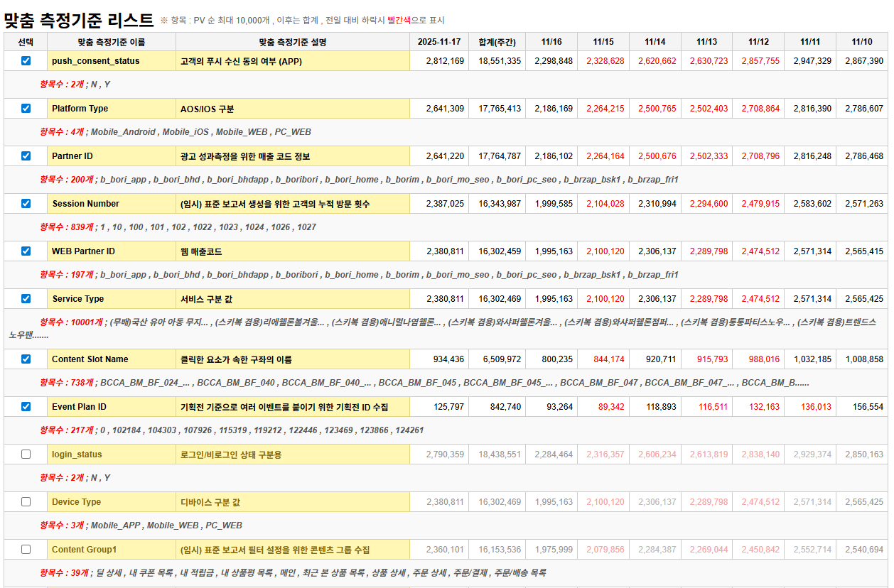
Task: Click the value 2,850,163
Action: pos(864,454)
